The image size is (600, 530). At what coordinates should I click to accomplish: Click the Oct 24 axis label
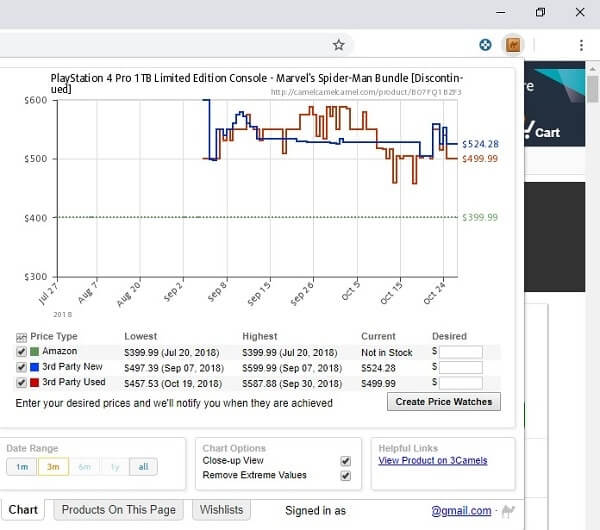click(435, 293)
